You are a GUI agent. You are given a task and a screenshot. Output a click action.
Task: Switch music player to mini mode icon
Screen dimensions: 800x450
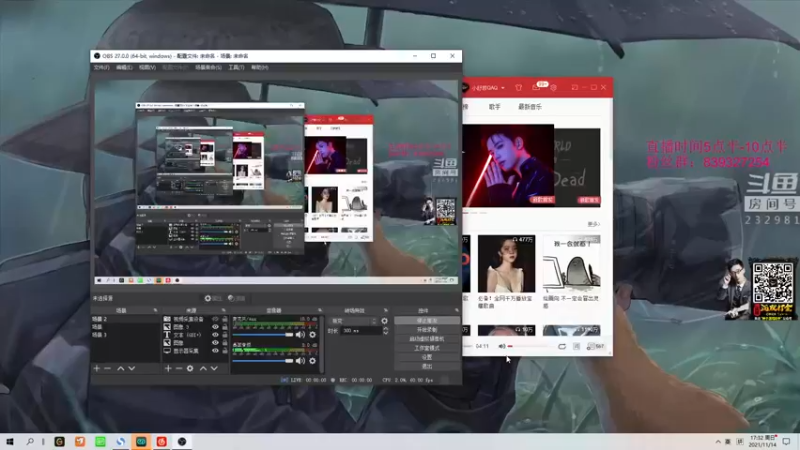(x=574, y=88)
